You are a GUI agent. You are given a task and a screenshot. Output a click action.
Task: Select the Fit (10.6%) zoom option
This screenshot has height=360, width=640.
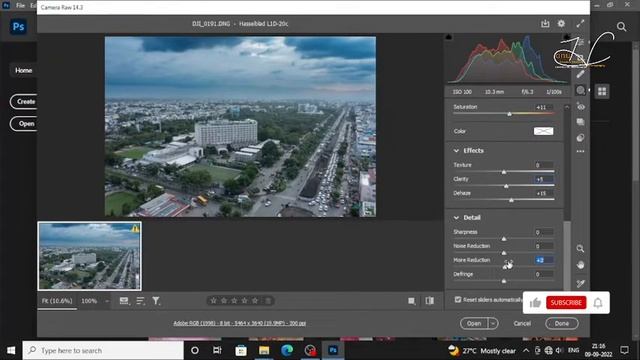coord(57,301)
